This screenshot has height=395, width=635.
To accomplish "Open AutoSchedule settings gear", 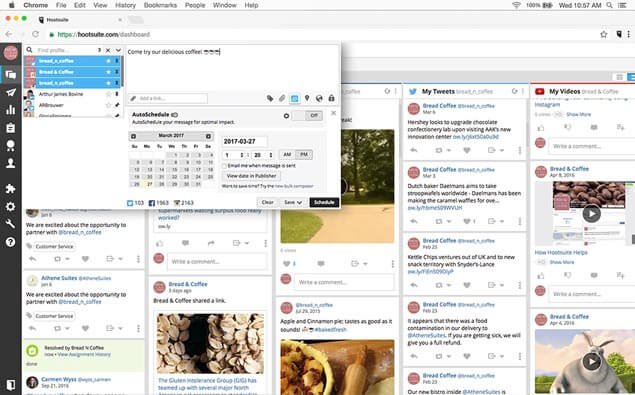I will pyautogui.click(x=286, y=116).
